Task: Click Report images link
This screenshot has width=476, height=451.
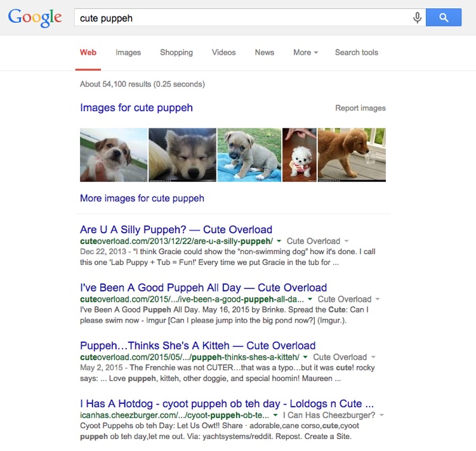Action: point(360,108)
